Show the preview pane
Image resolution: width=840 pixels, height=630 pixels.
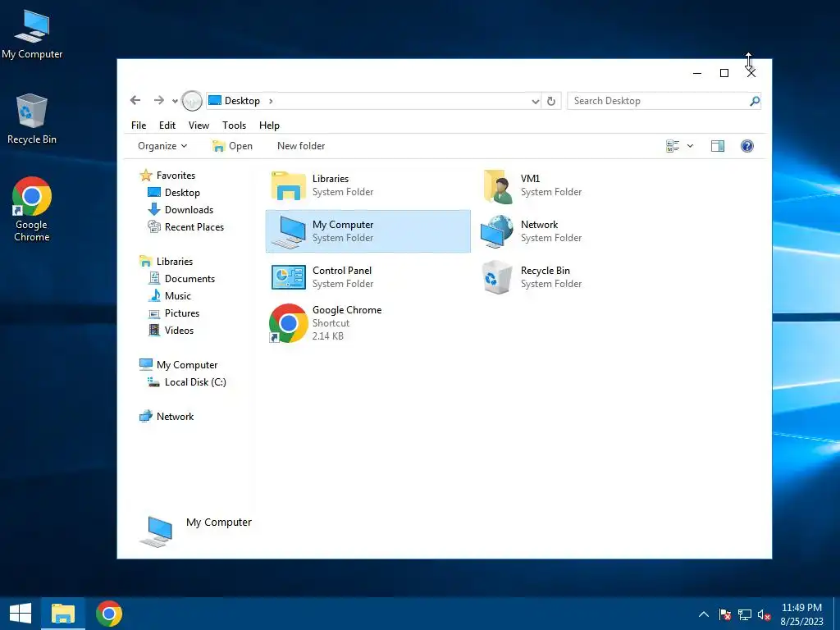(717, 146)
